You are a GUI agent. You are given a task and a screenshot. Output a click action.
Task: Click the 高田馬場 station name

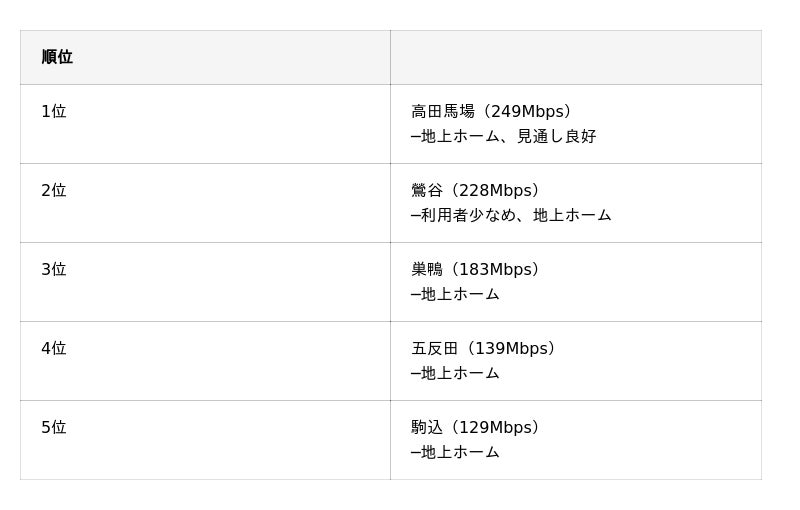click(x=443, y=112)
